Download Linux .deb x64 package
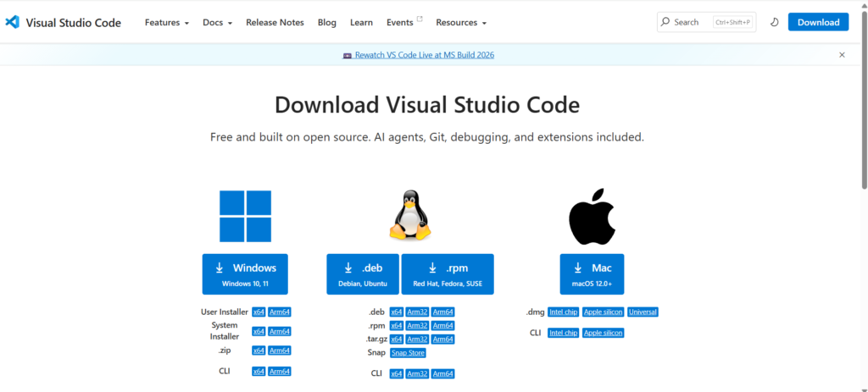 click(x=397, y=312)
